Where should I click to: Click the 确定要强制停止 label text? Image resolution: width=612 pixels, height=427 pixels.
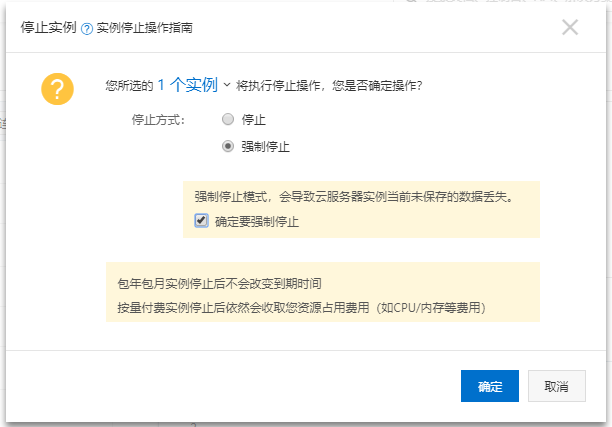point(257,222)
